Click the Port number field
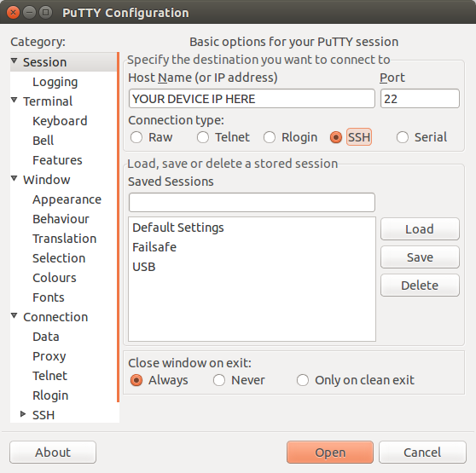Screen dimensions: 476x473 pos(420,99)
